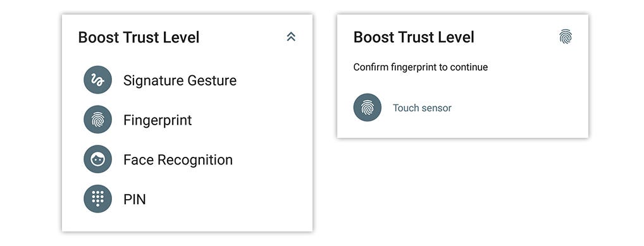
Task: Collapse the authentication methods list with double chevron
Action: point(291,37)
